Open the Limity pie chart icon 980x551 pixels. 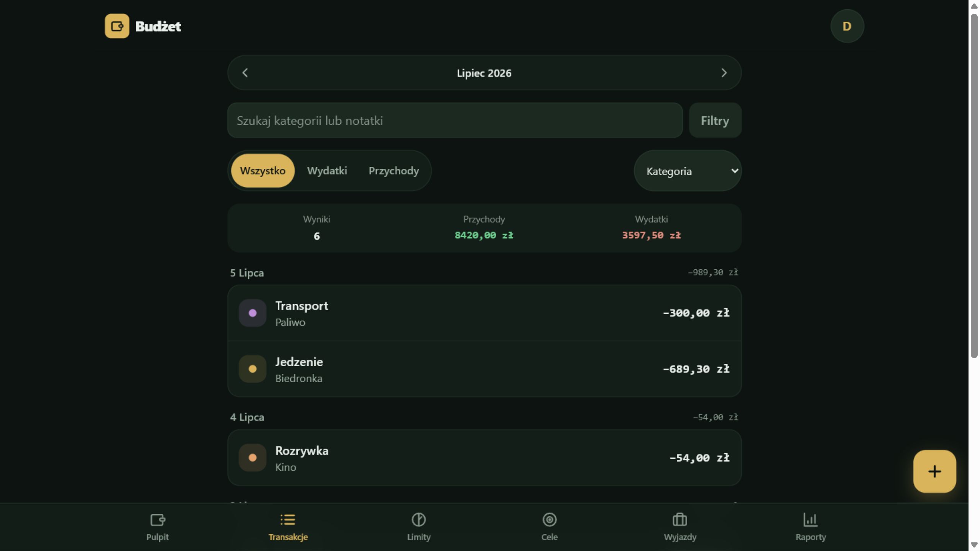418,520
